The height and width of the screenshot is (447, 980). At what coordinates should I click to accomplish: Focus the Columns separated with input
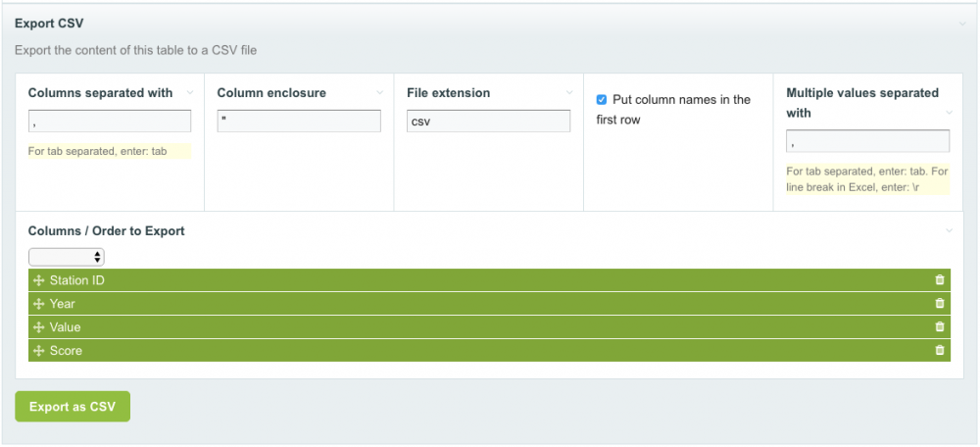pos(110,122)
